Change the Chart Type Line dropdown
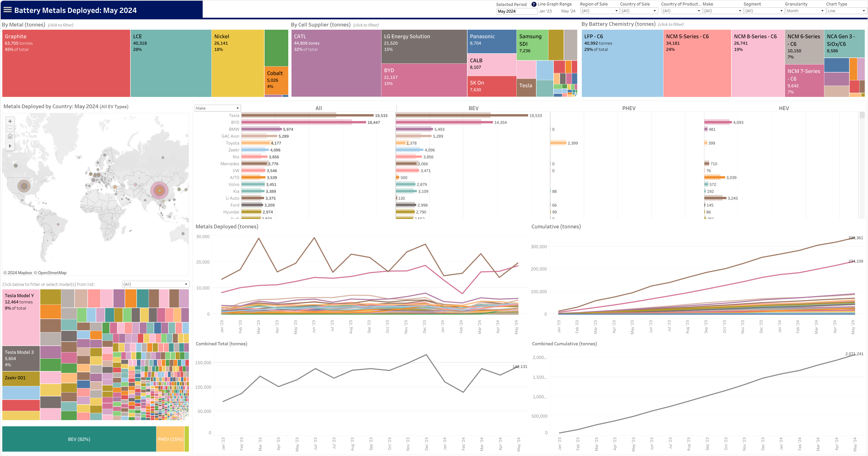The width and height of the screenshot is (868, 456). point(846,11)
